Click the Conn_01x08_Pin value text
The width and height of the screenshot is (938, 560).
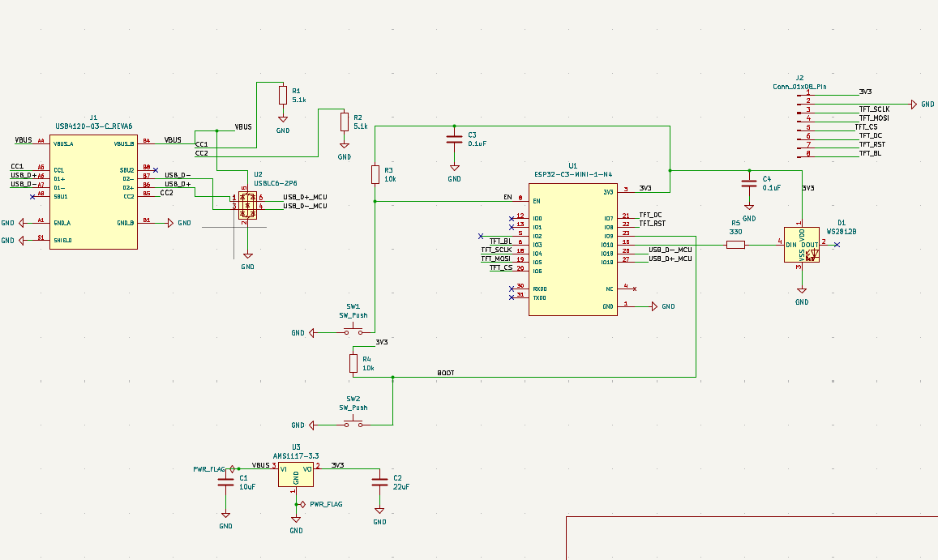pos(800,87)
